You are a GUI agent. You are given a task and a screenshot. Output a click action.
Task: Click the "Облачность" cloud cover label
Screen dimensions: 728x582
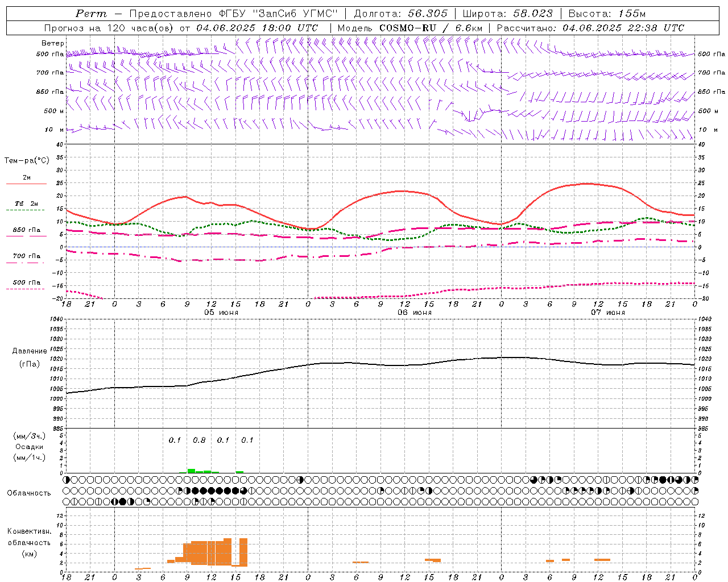tap(29, 493)
